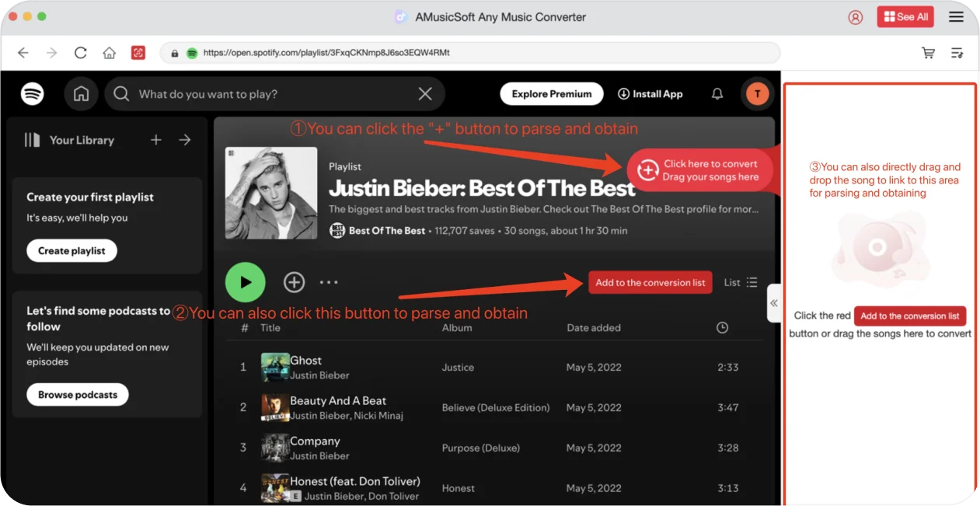Click the Album column header

[x=457, y=328]
